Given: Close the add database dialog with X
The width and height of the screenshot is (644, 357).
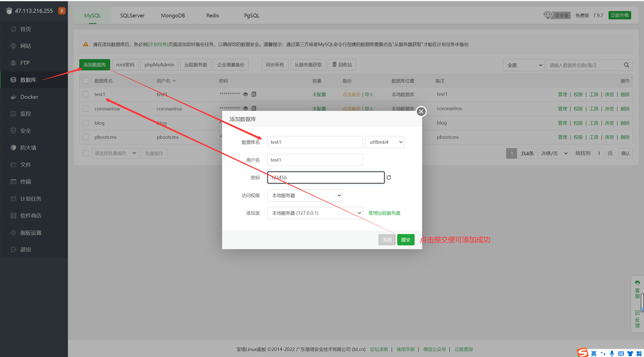Looking at the screenshot, I should click(421, 111).
